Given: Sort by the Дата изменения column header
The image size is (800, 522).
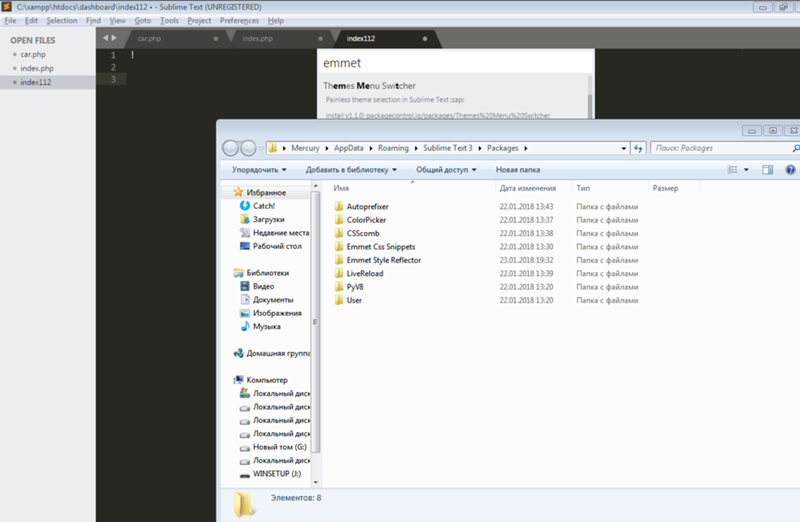Looking at the screenshot, I should (528, 188).
